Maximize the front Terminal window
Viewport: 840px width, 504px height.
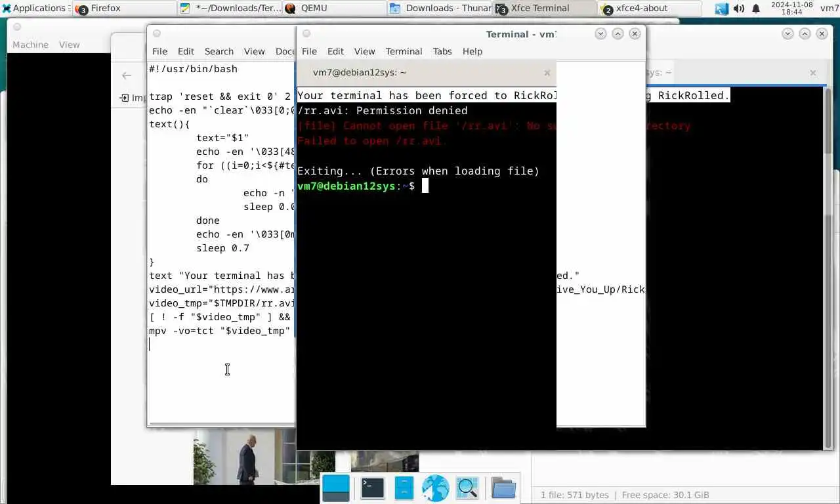[x=618, y=33]
